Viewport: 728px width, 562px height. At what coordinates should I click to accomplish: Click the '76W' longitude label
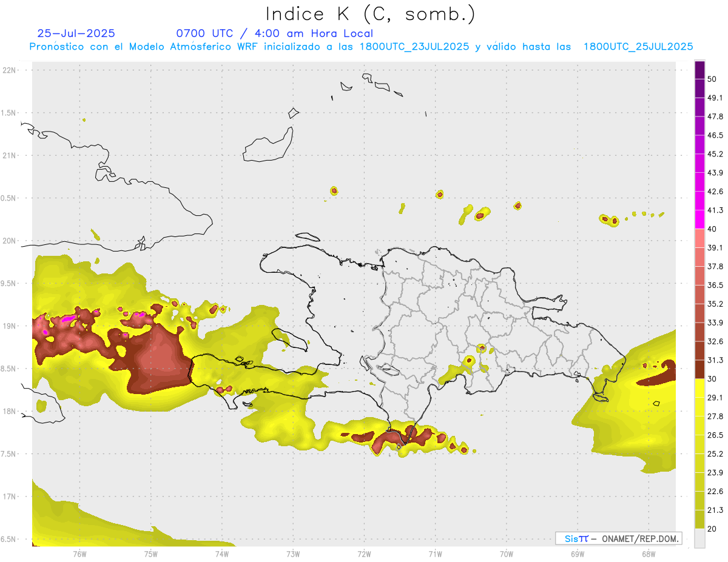(x=79, y=554)
